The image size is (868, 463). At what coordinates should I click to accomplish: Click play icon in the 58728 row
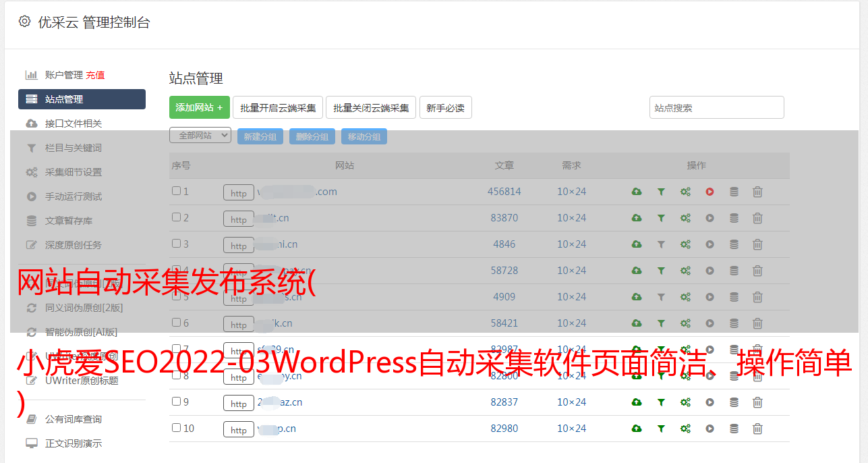pos(710,271)
